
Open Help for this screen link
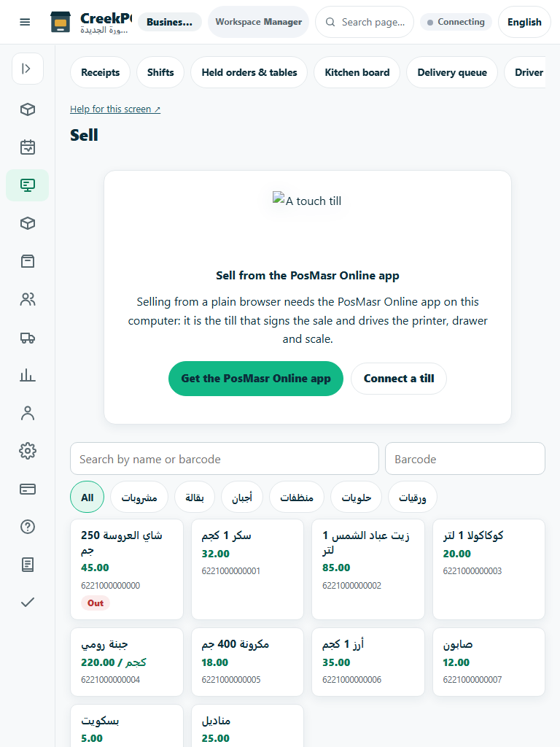click(115, 109)
